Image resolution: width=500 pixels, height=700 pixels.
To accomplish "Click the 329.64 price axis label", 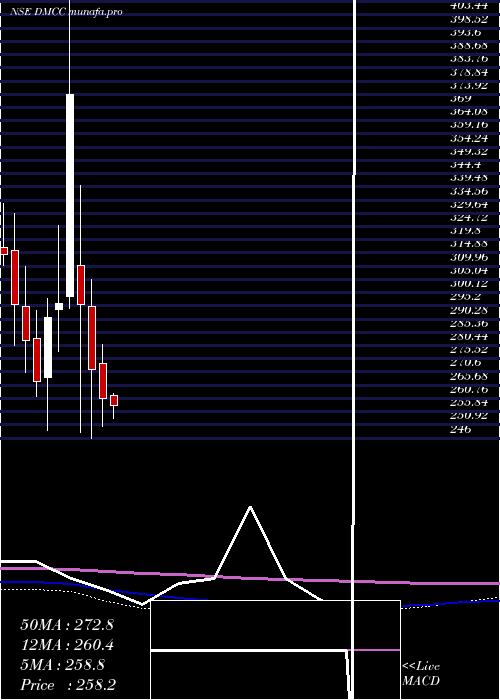I will tap(469, 204).
